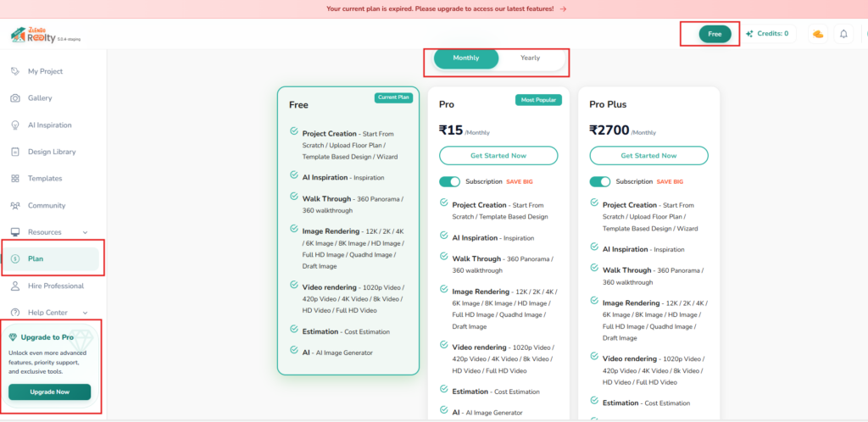868x422 pixels.
Task: Click the Credits: 0 indicator
Action: tap(767, 34)
